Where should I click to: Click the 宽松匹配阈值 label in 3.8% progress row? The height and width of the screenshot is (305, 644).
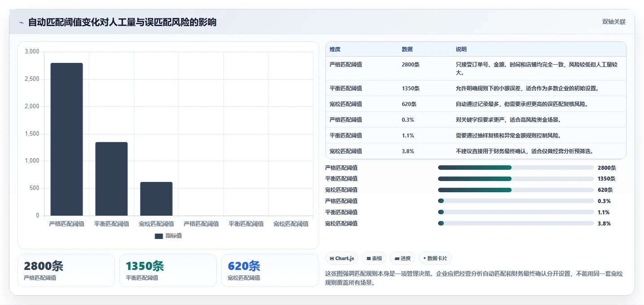tap(341, 223)
